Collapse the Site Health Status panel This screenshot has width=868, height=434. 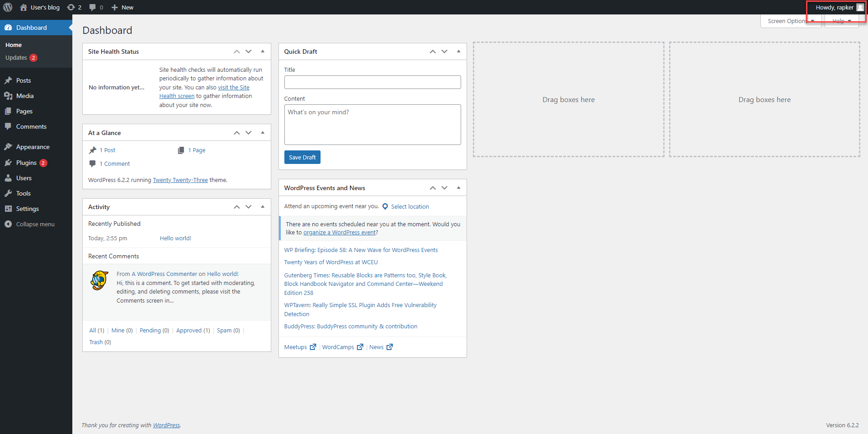tap(263, 51)
